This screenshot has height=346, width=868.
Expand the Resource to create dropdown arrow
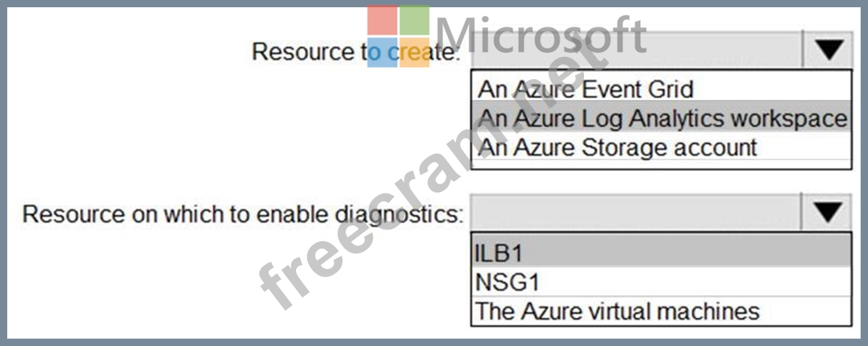828,51
